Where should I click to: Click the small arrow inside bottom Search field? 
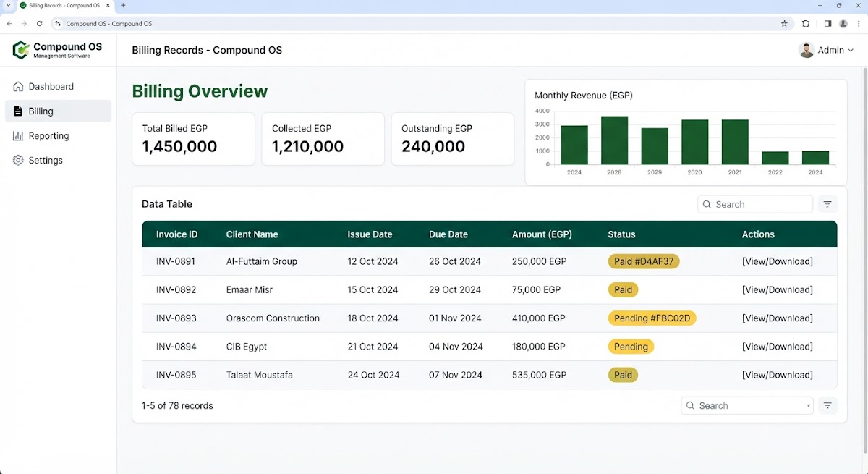point(808,406)
